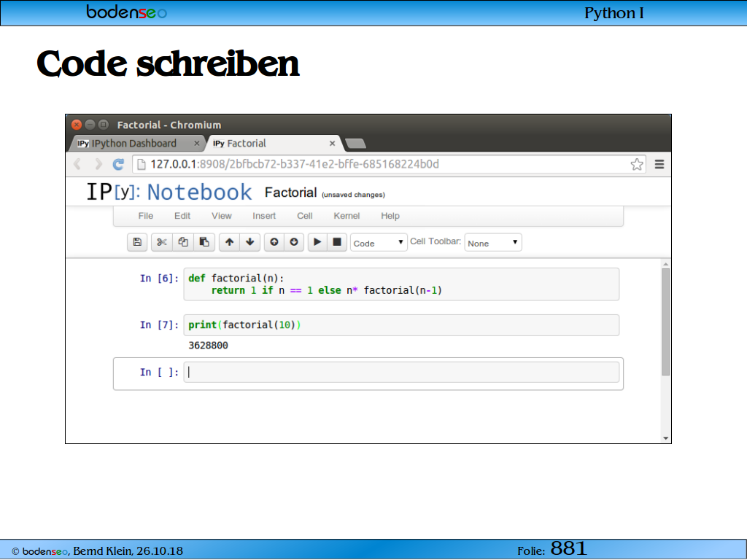Click the notebook vertical scrollbar thumb
Viewport: 747px width, 560px height.
coord(665,322)
